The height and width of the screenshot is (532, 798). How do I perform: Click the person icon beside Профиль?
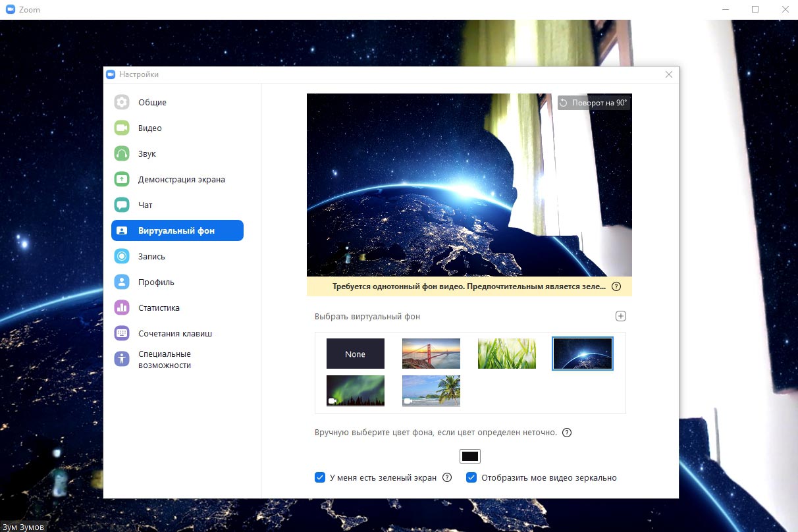[122, 282]
